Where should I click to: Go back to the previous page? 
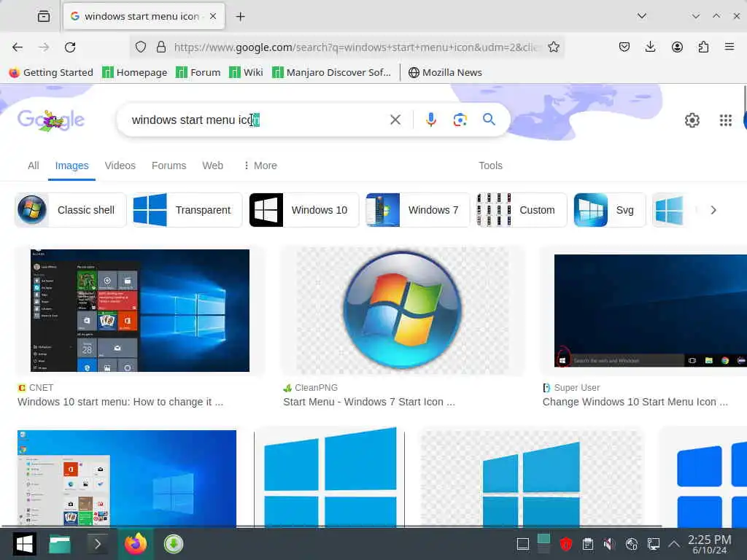click(18, 47)
